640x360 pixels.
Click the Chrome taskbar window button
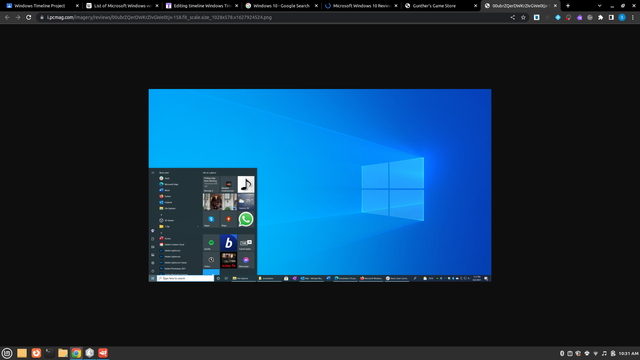click(76, 353)
